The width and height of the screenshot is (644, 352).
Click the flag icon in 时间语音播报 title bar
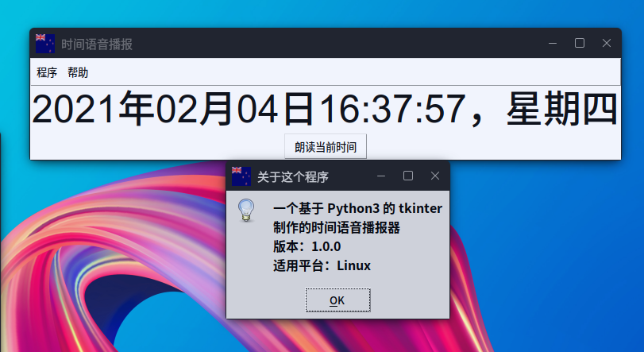tap(45, 44)
